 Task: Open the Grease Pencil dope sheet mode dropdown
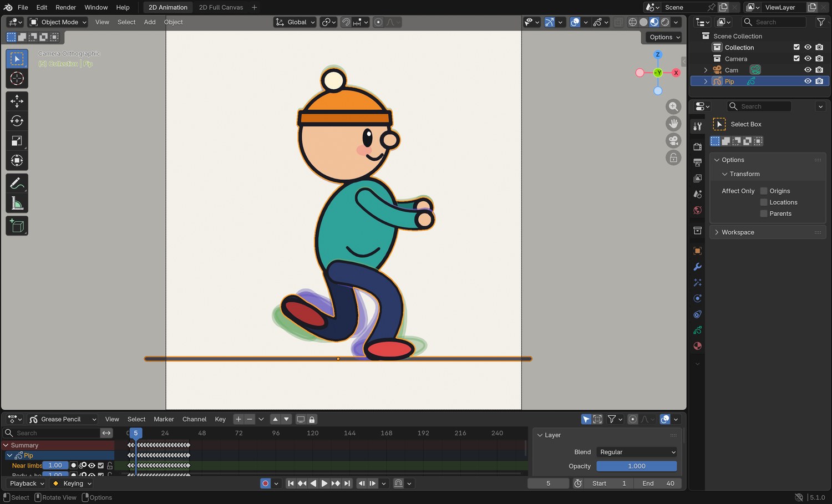click(63, 419)
